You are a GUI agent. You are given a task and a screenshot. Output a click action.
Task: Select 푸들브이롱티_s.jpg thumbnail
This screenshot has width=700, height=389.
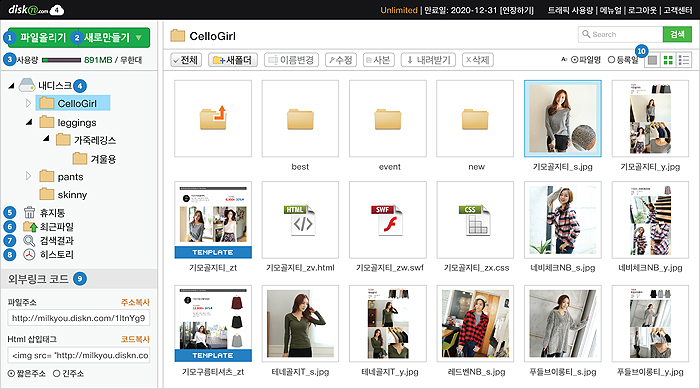[562, 324]
